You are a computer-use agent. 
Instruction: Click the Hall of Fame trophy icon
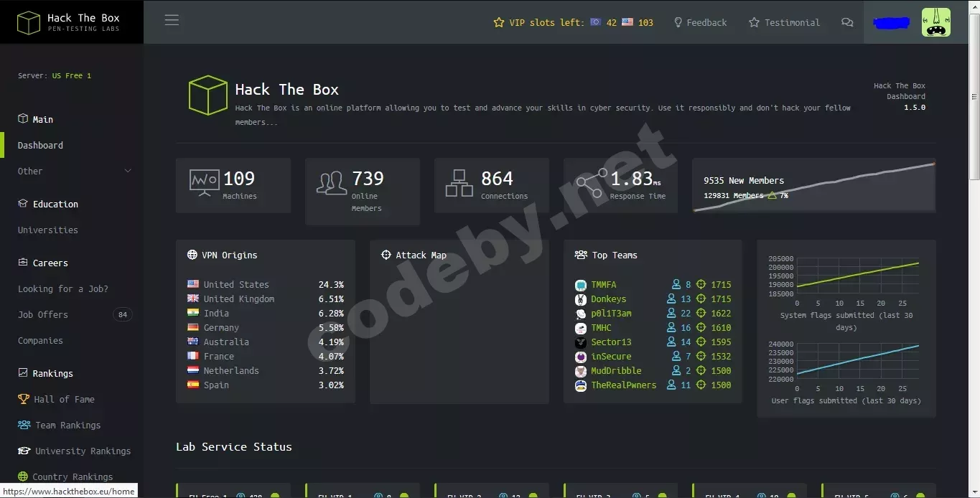(x=23, y=399)
